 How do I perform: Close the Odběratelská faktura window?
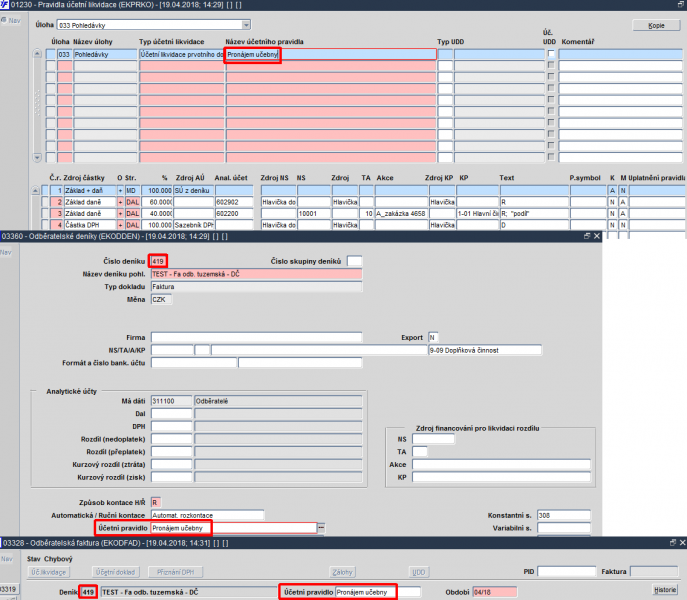pos(682,543)
